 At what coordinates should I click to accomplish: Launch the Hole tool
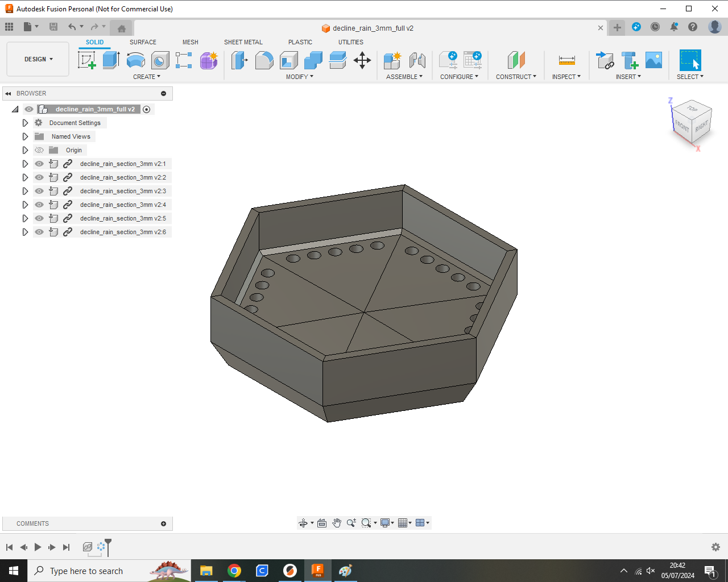pyautogui.click(x=160, y=60)
